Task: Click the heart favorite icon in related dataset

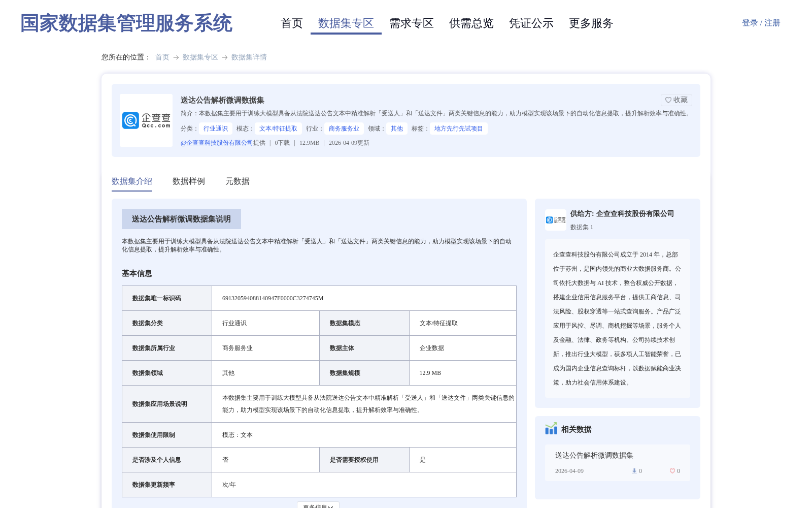Action: (x=672, y=471)
